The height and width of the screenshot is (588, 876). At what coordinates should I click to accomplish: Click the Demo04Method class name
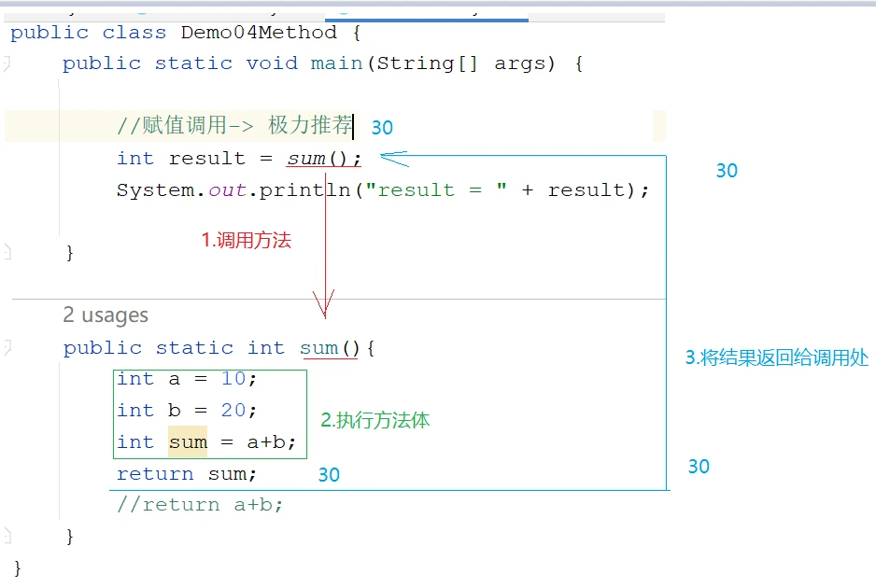(259, 33)
